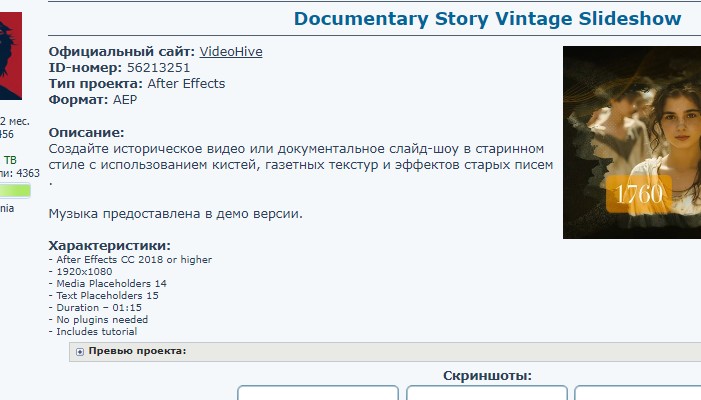The width and height of the screenshot is (701, 400).
Task: Click the poster's red avatar picture
Action: (x=10, y=50)
